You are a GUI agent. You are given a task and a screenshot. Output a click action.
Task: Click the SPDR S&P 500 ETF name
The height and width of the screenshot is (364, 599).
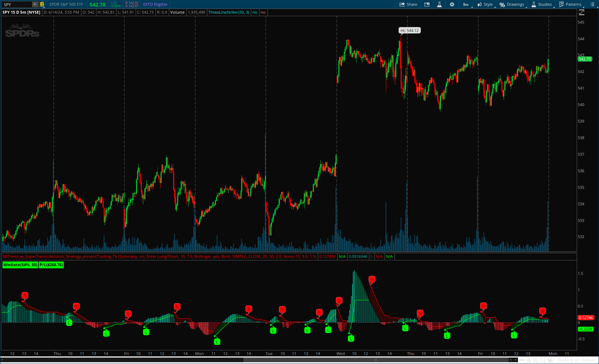pos(66,4)
